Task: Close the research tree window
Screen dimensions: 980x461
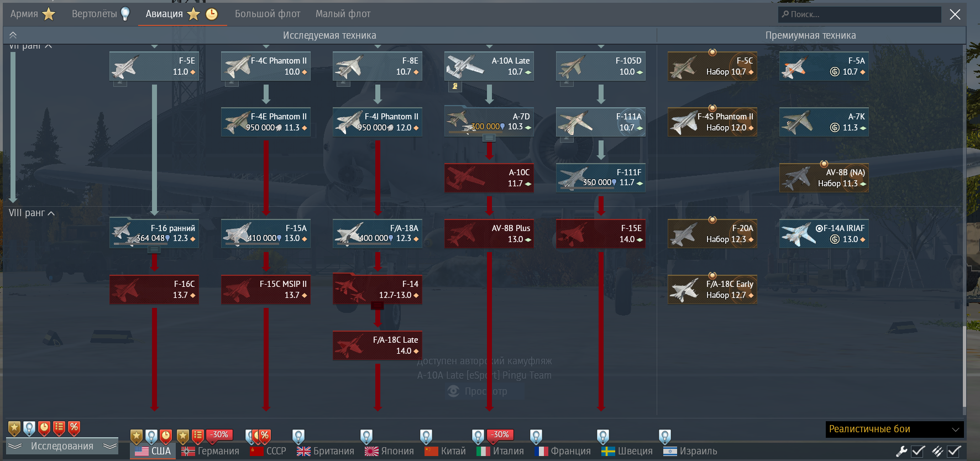Action: (955, 14)
